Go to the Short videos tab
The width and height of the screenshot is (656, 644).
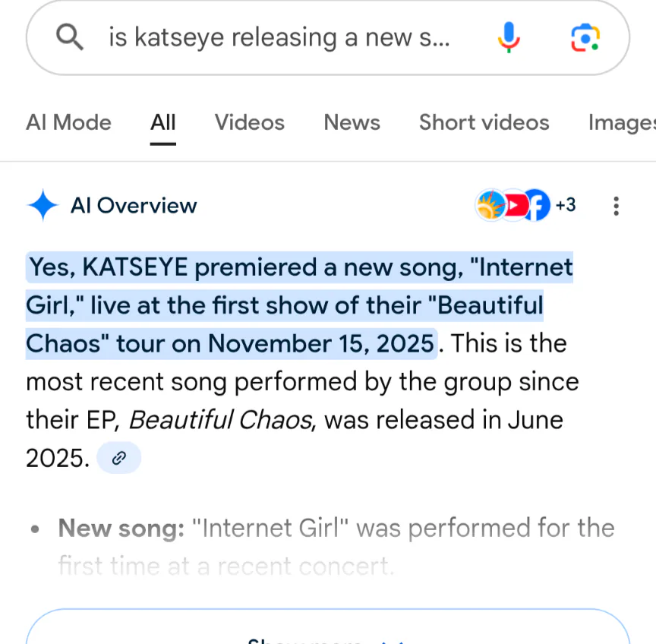click(484, 122)
